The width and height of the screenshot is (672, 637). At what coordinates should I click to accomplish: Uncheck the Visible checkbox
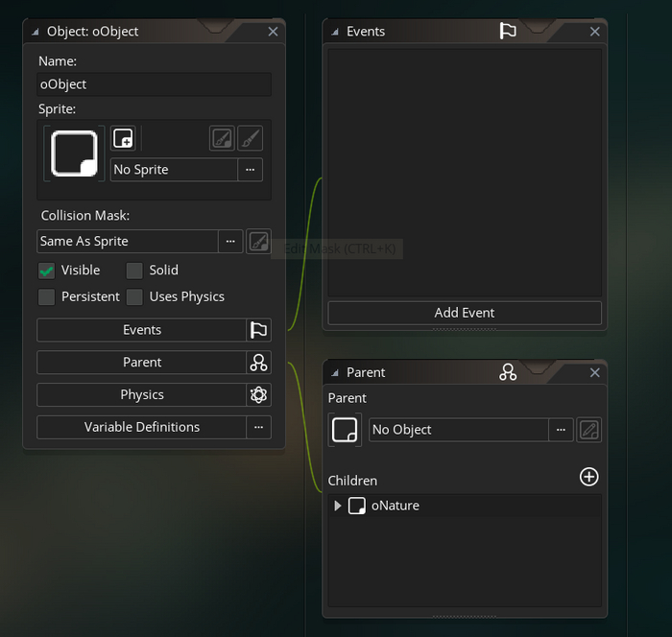click(x=46, y=271)
